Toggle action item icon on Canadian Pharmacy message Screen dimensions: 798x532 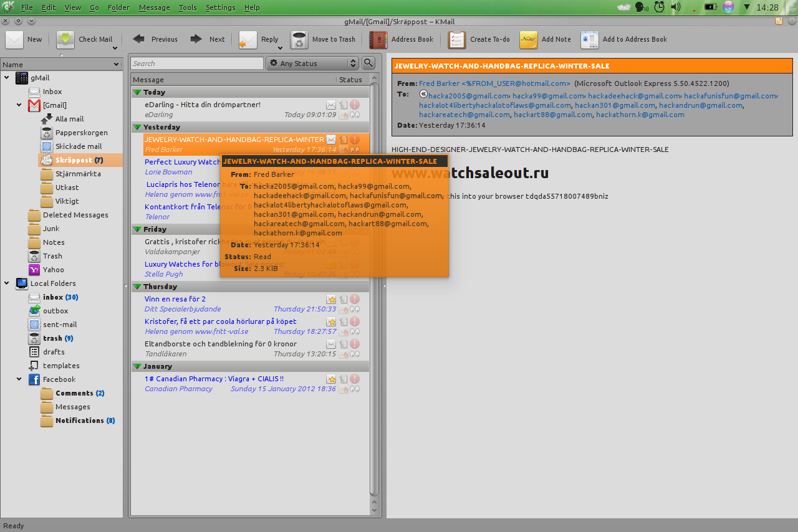pos(344,379)
